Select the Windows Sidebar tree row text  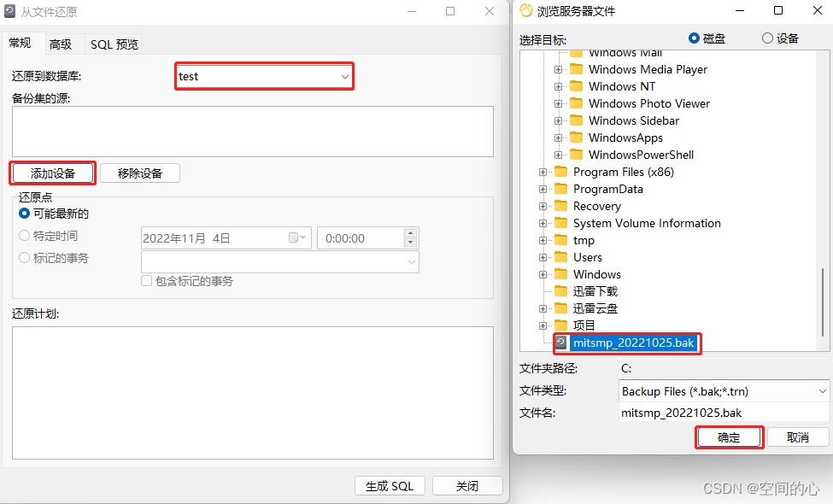pyautogui.click(x=634, y=120)
